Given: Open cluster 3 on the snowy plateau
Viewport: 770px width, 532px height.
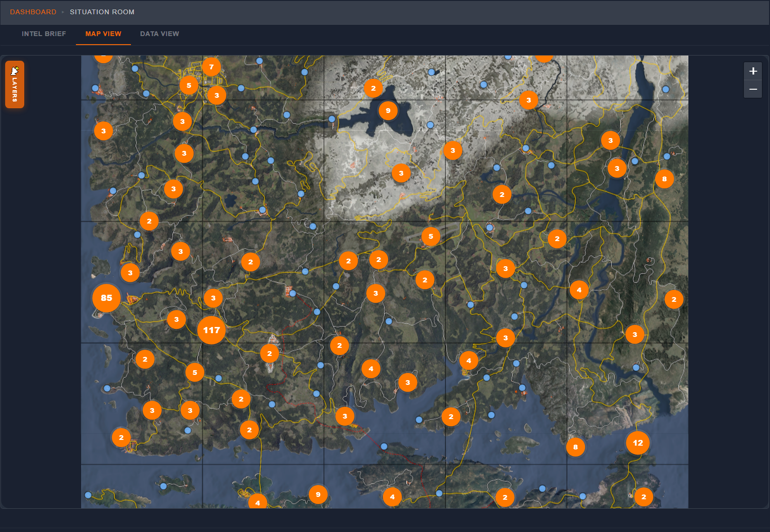Looking at the screenshot, I should tap(401, 173).
